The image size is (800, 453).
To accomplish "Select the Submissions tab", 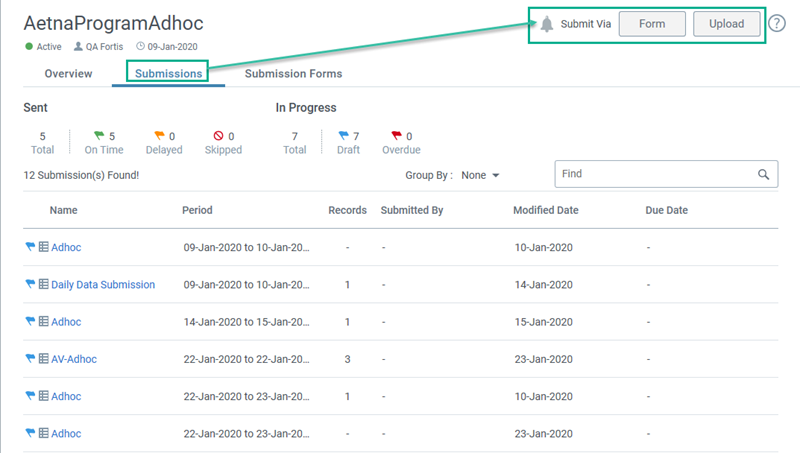I will coord(168,73).
